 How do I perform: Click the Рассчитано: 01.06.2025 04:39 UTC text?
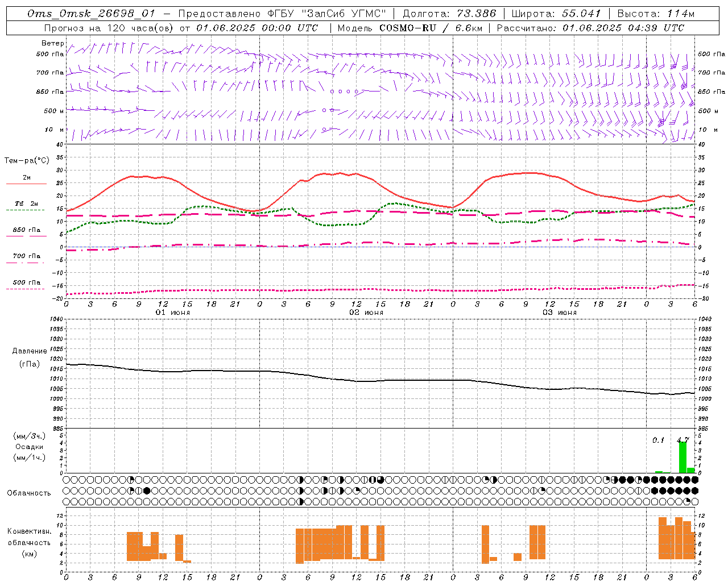590,28
